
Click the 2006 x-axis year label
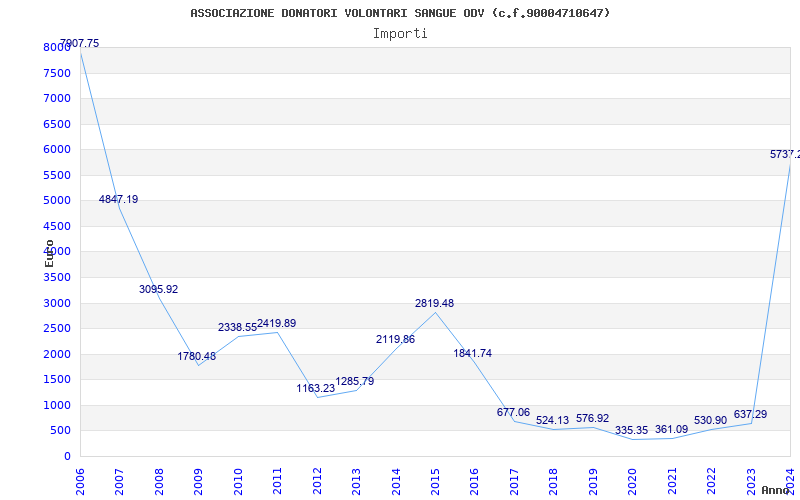80,482
